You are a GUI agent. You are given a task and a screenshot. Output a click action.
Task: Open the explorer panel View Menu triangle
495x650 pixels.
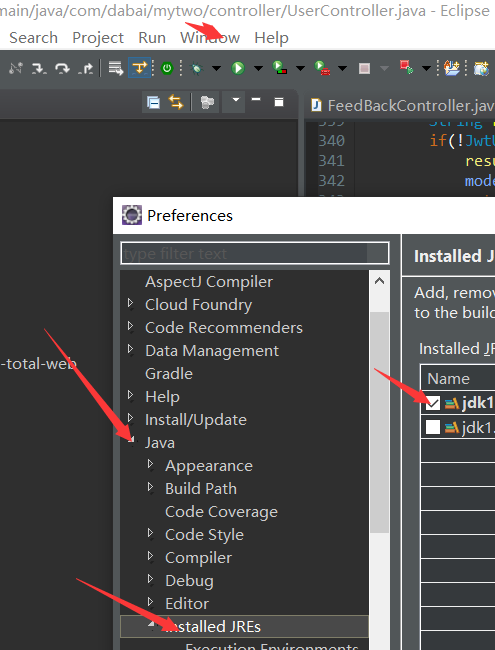click(x=235, y=100)
